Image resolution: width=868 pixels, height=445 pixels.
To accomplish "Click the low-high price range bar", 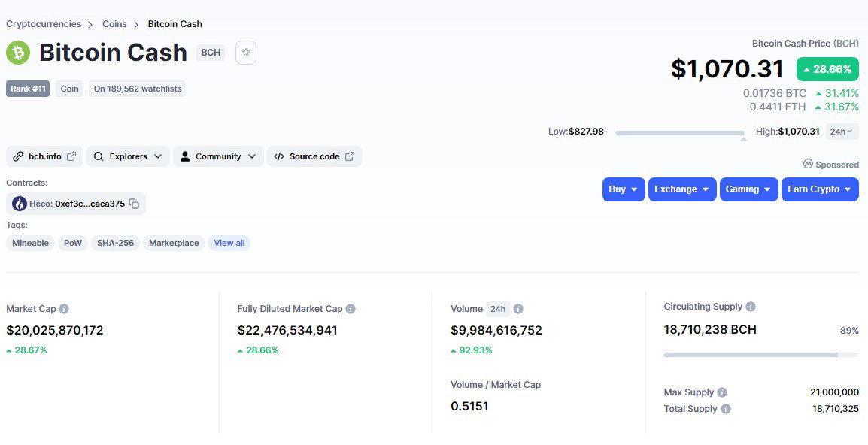I will point(680,133).
